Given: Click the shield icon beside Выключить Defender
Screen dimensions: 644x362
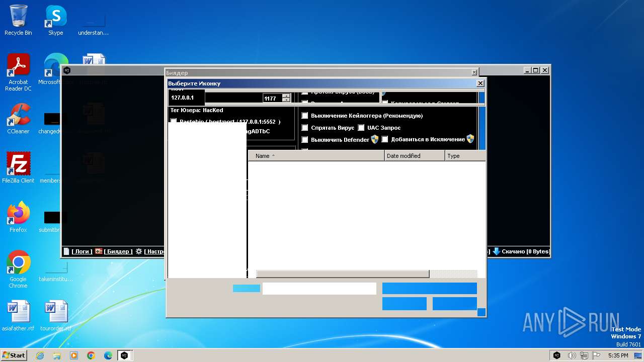Looking at the screenshot, I should 374,139.
